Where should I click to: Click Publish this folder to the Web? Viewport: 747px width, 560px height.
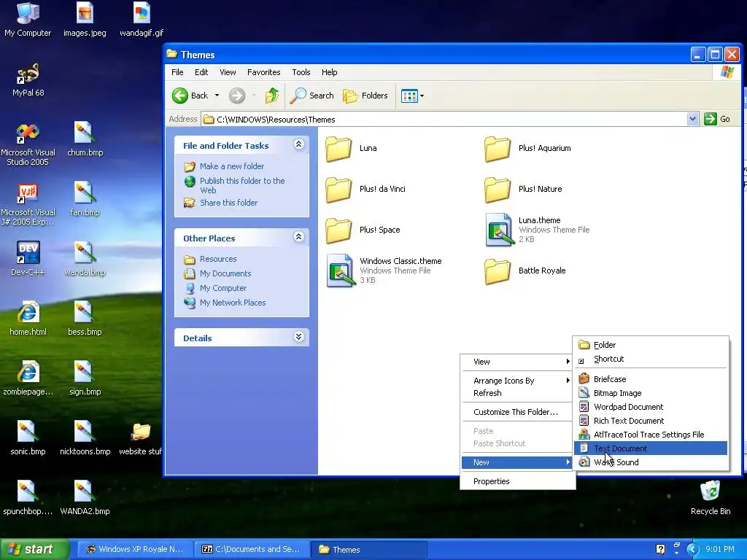(x=242, y=185)
